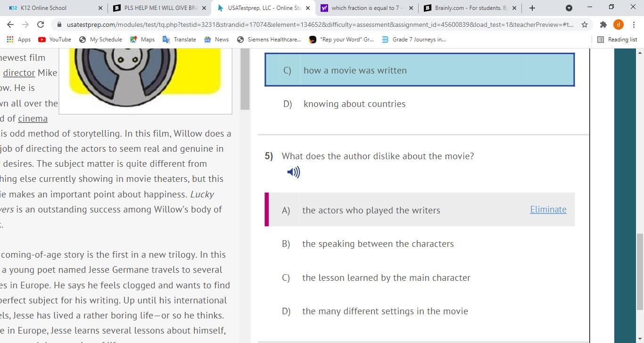Select answer C 'how a movie was written'
The width and height of the screenshot is (644, 343).
pos(420,70)
